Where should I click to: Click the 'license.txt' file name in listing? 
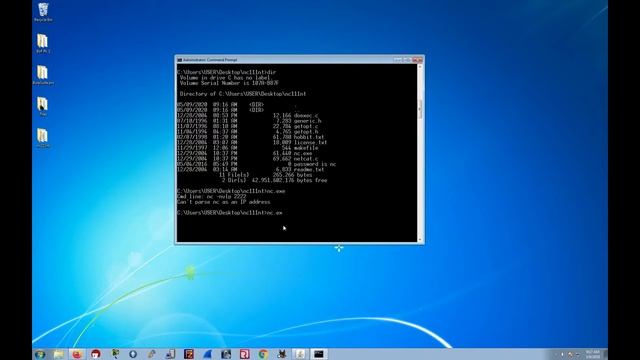pyautogui.click(x=310, y=142)
